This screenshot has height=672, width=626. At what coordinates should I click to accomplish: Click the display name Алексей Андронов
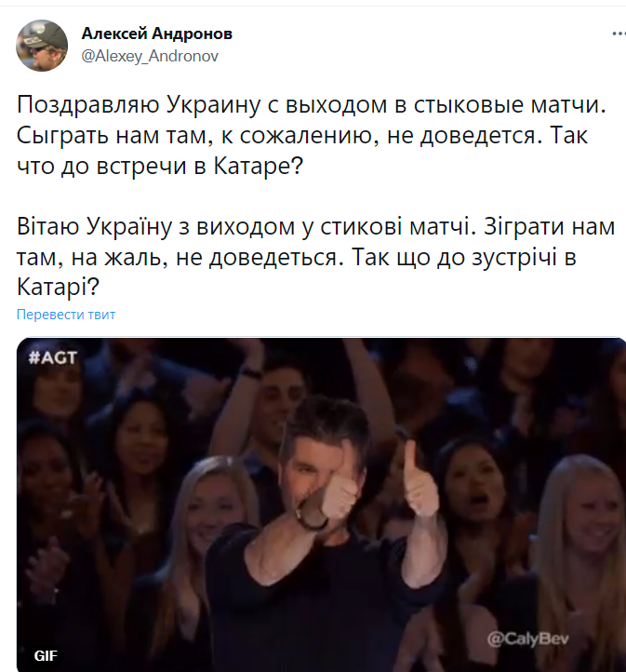[x=156, y=34]
